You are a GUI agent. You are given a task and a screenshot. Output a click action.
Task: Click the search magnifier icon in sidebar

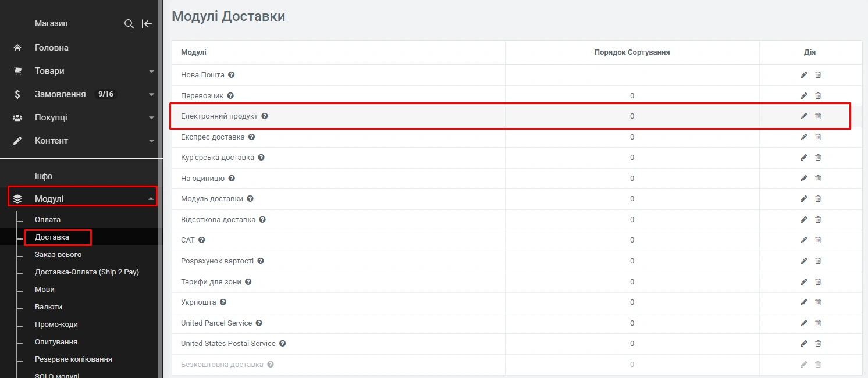[x=129, y=24]
